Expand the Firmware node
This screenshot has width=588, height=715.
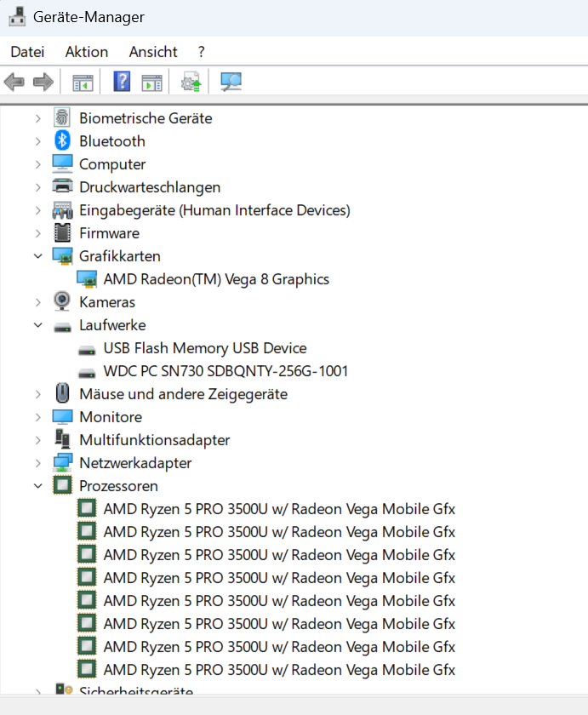click(38, 233)
